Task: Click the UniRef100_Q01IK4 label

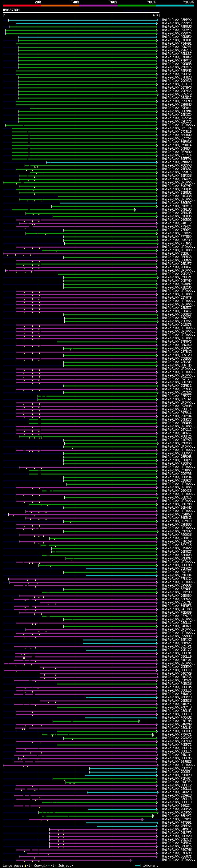Action: coord(176,128)
